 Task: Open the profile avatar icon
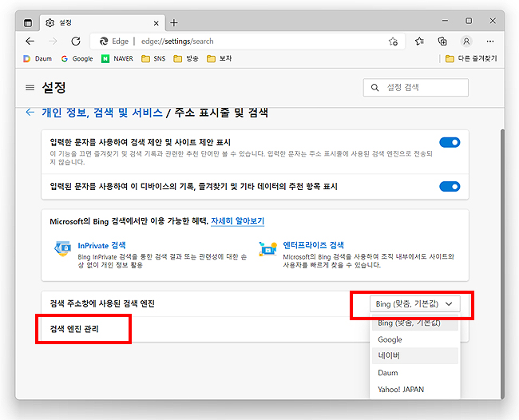click(x=466, y=41)
